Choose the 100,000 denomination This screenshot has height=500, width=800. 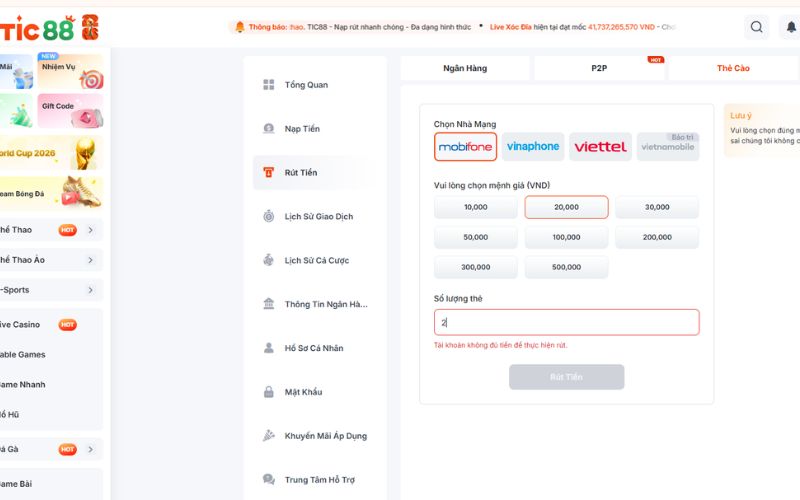[566, 237]
